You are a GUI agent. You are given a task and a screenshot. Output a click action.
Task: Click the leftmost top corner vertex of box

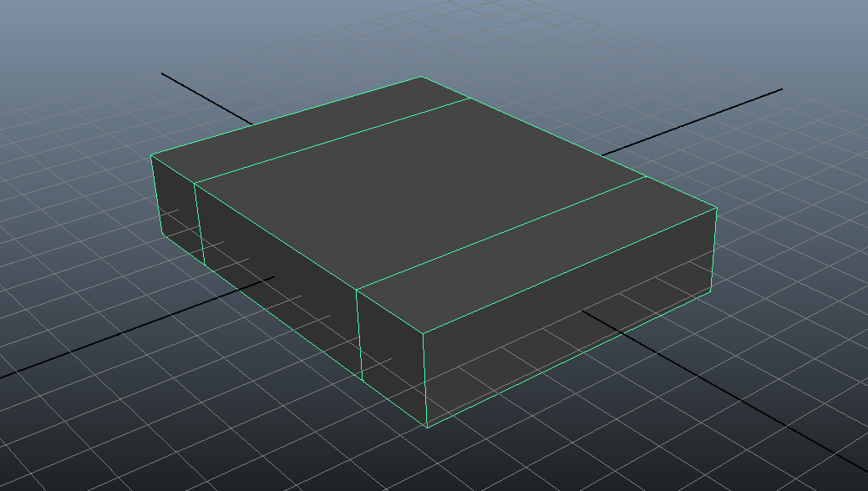point(151,155)
